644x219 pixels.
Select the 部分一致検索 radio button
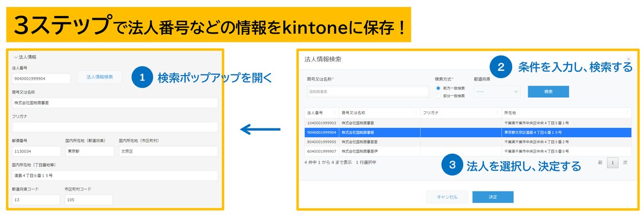(x=438, y=96)
